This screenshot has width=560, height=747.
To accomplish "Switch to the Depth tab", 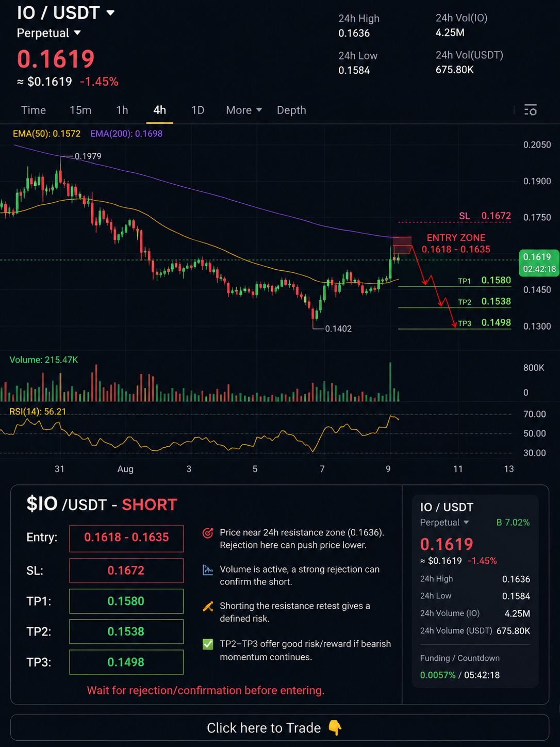I will (291, 110).
